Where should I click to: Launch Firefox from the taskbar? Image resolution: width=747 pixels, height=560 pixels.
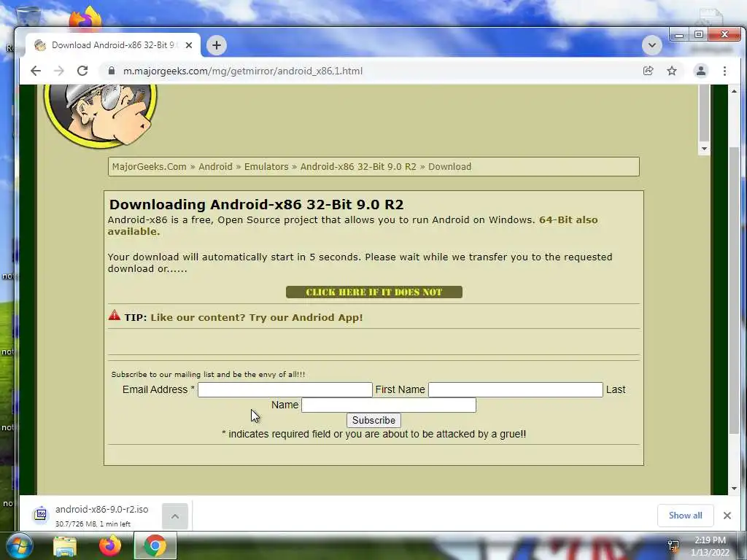click(110, 546)
